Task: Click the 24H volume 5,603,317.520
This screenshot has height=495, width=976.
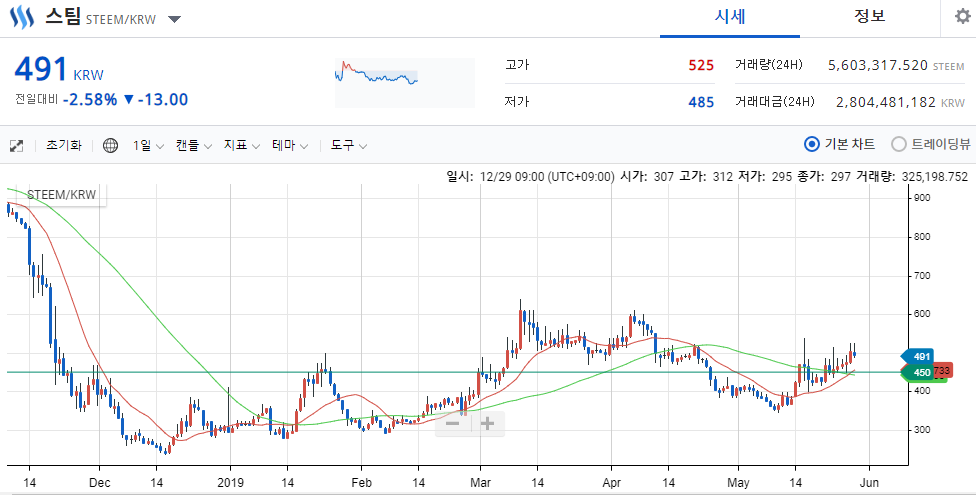Action: tap(878, 65)
